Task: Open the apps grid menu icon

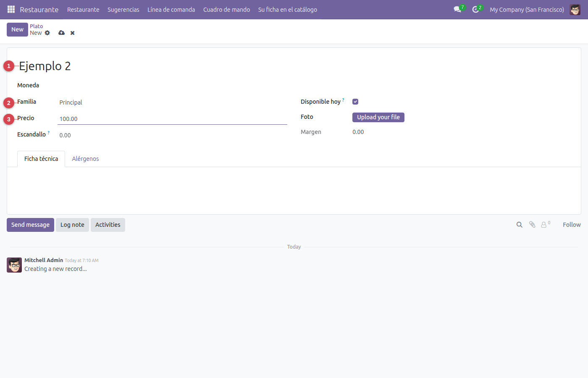Action: pyautogui.click(x=11, y=9)
